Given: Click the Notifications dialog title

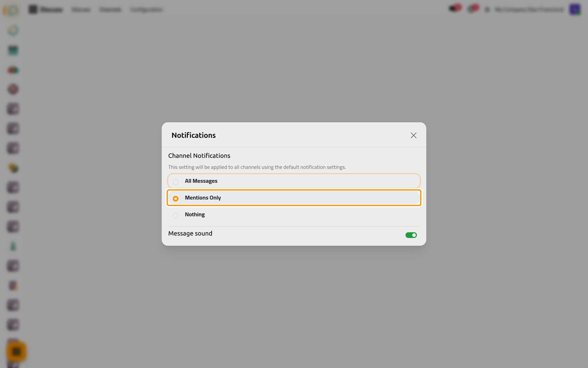Looking at the screenshot, I should tap(194, 135).
